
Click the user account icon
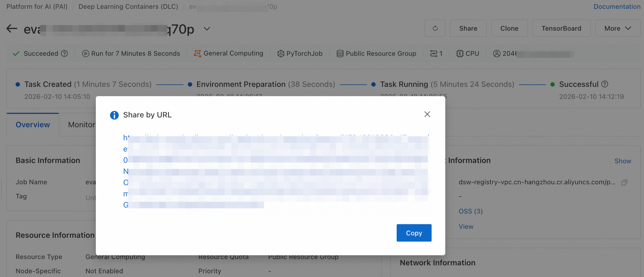tap(497, 53)
